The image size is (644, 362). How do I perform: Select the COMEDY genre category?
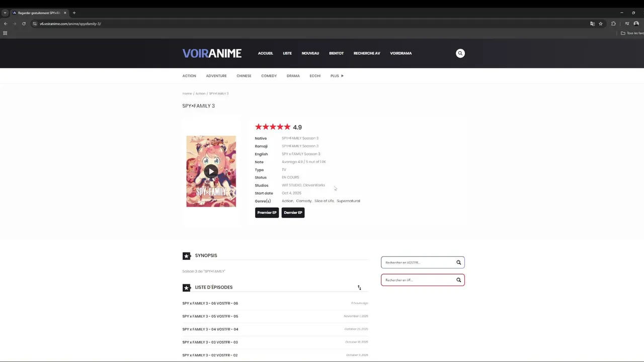click(269, 76)
